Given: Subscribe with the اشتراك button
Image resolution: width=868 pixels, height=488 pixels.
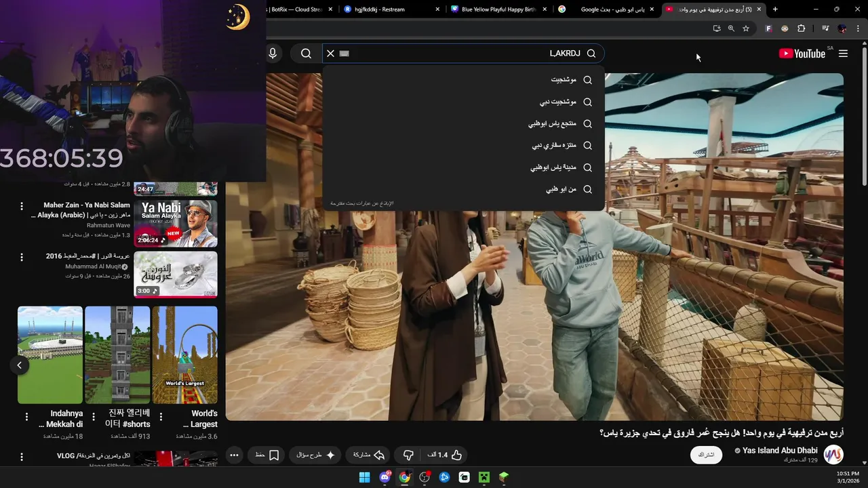Looking at the screenshot, I should coord(707,455).
